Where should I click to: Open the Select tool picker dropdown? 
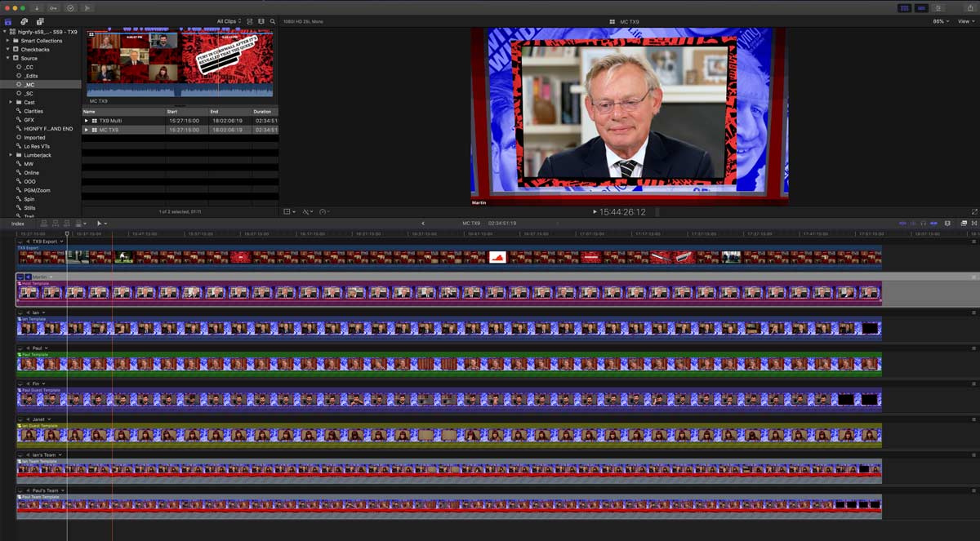pos(102,223)
